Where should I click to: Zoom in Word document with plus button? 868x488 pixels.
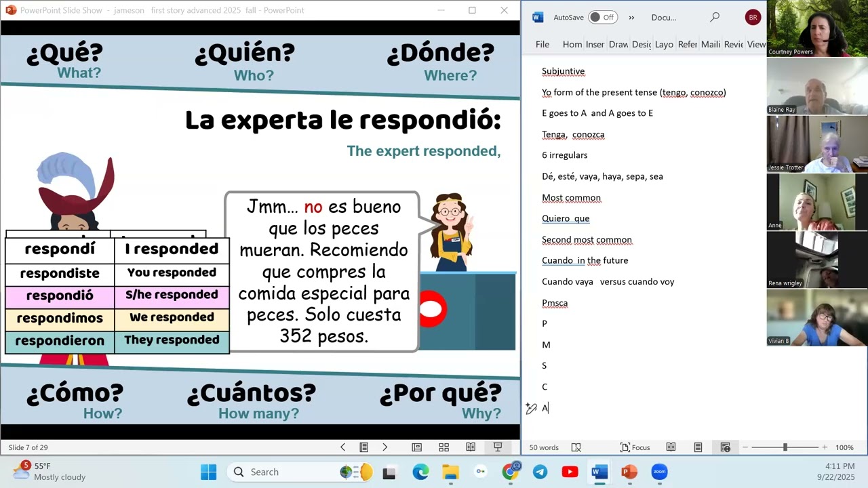click(825, 447)
